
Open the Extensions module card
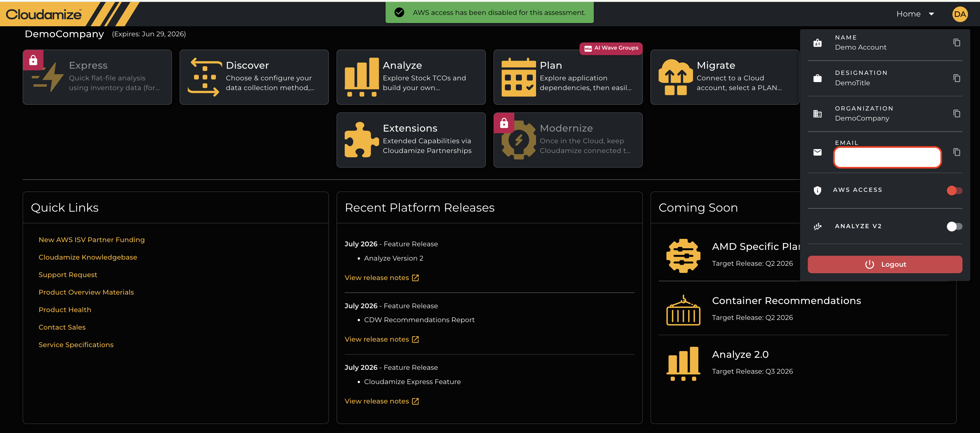coord(411,140)
